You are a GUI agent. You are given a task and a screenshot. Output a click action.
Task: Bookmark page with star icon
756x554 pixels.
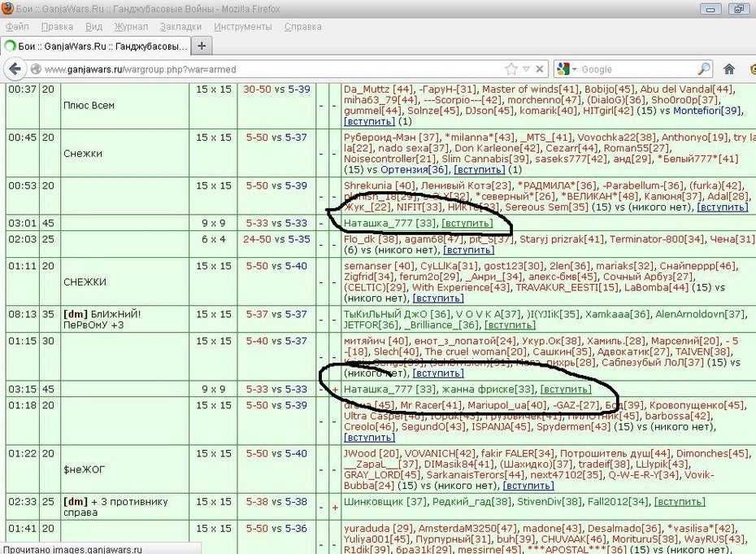click(511, 69)
